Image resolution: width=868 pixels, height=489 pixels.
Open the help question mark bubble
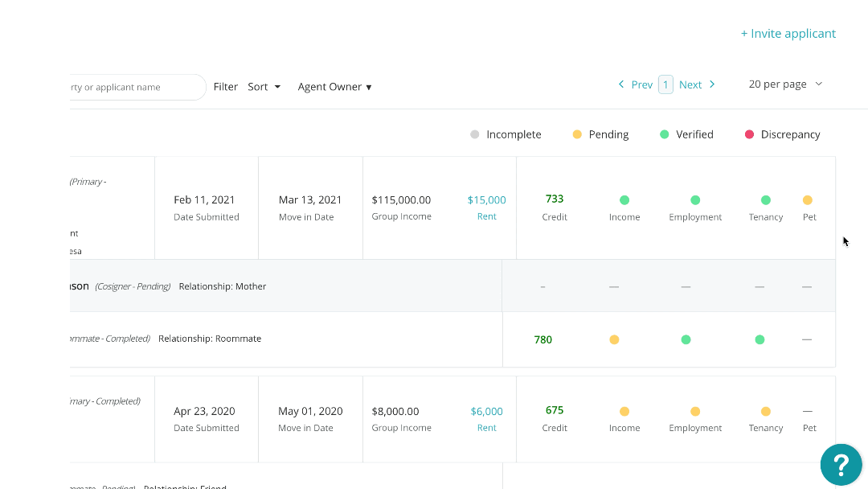(x=841, y=464)
